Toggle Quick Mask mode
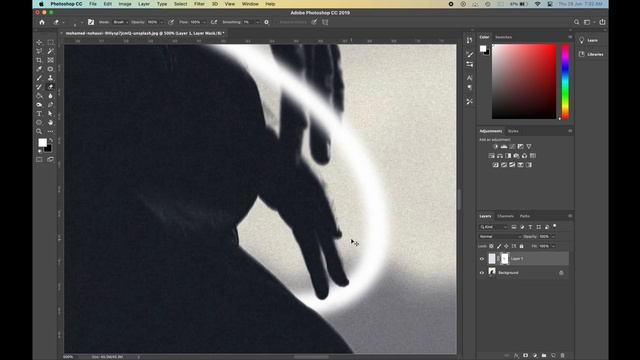 (x=39, y=160)
